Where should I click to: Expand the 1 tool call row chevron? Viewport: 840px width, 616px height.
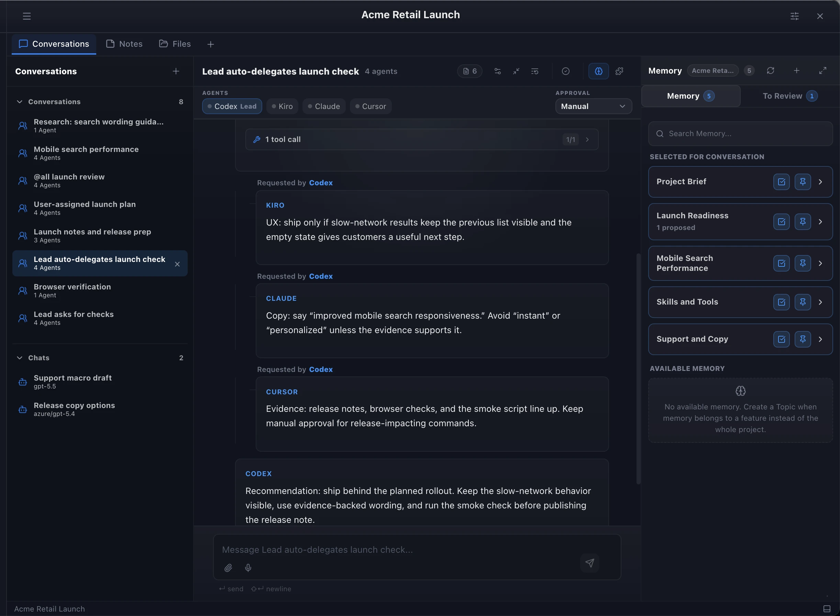click(x=587, y=140)
